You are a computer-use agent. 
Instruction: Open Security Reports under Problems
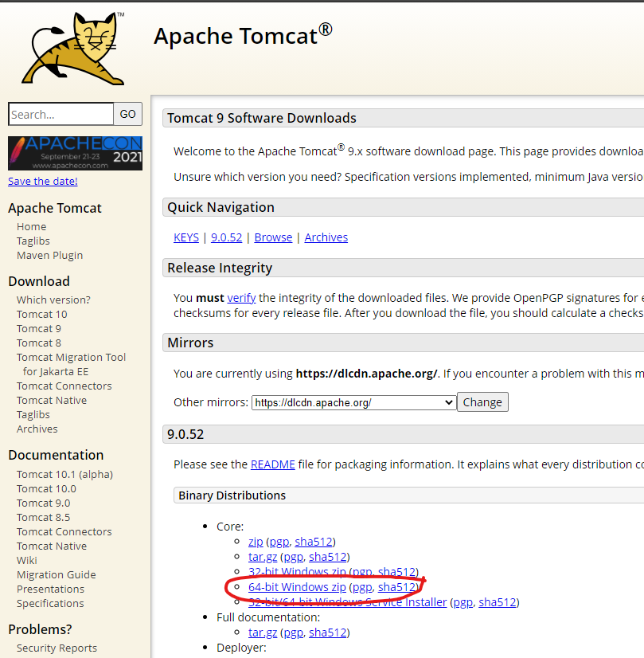pos(57,648)
